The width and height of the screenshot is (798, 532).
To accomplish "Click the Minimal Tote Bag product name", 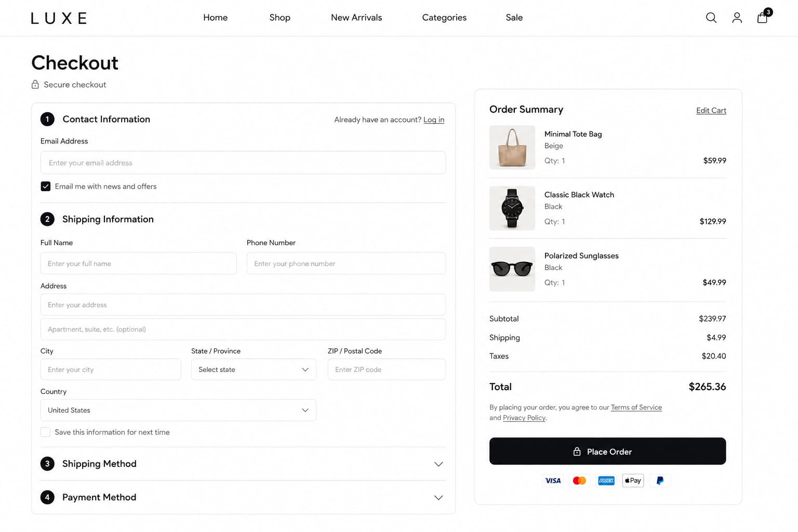I will [573, 134].
